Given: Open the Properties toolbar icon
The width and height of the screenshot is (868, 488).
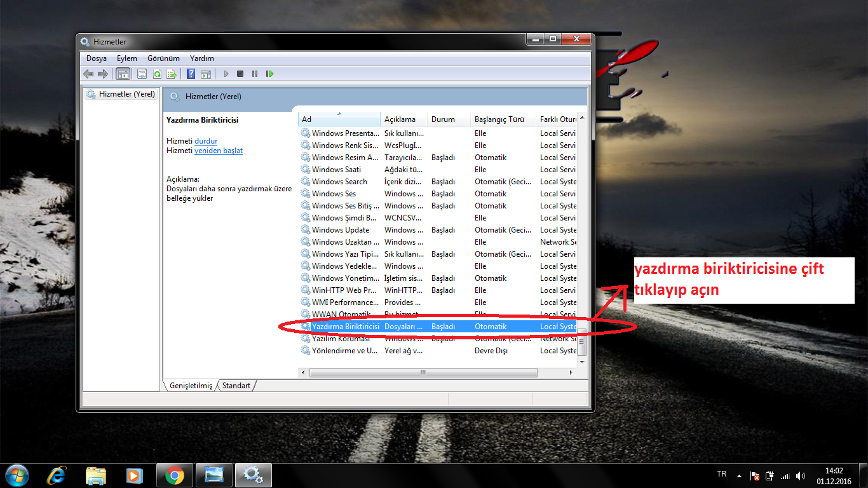Looking at the screenshot, I should point(142,74).
